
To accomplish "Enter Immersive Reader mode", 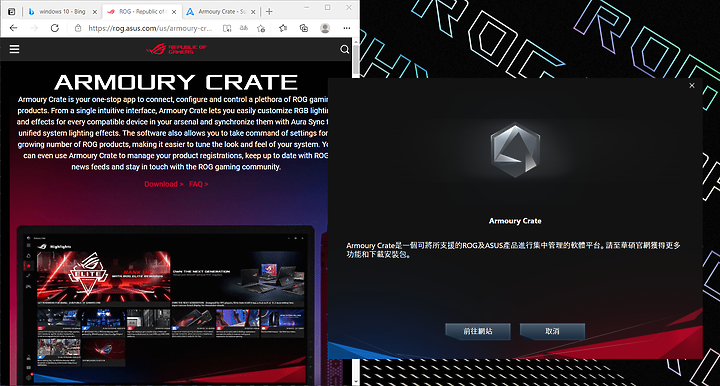I will [227, 28].
